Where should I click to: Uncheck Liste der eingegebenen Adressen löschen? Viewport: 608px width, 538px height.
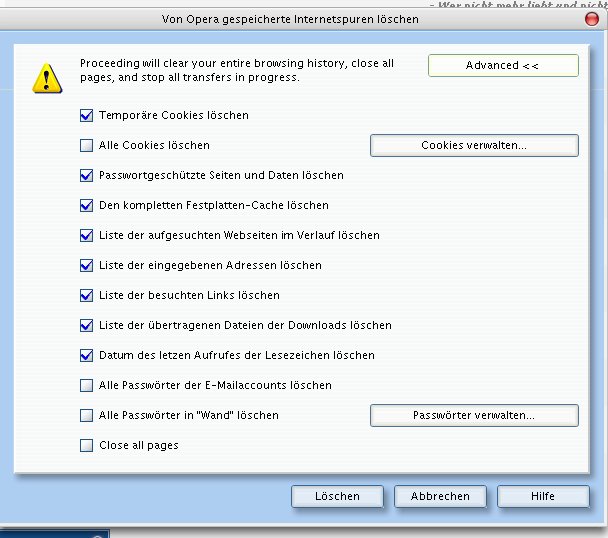(86, 265)
